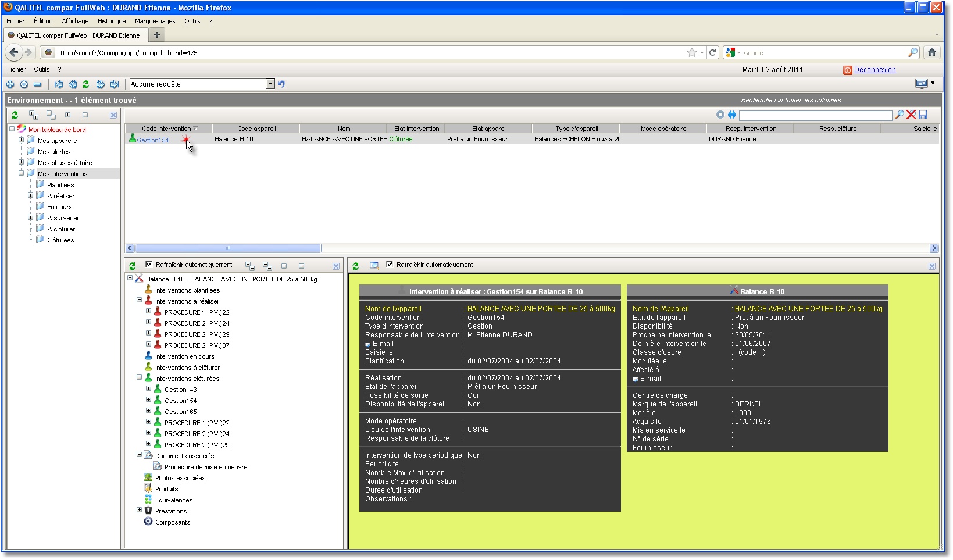Select Clôturées under Mes interventions
Screen dimensions: 953x560
point(60,240)
